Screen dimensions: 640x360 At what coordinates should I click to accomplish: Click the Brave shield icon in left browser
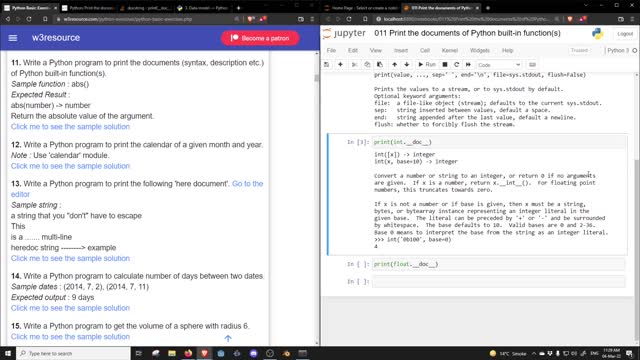[251, 19]
